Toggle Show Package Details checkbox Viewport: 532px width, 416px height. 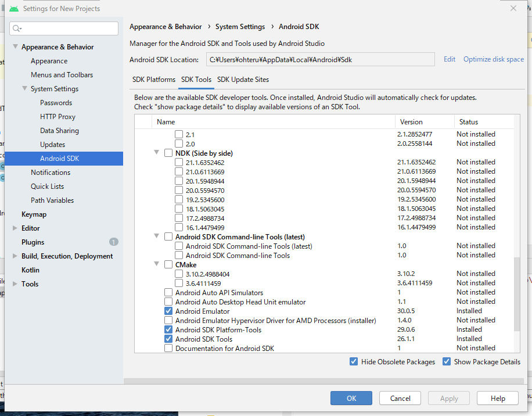click(x=447, y=361)
